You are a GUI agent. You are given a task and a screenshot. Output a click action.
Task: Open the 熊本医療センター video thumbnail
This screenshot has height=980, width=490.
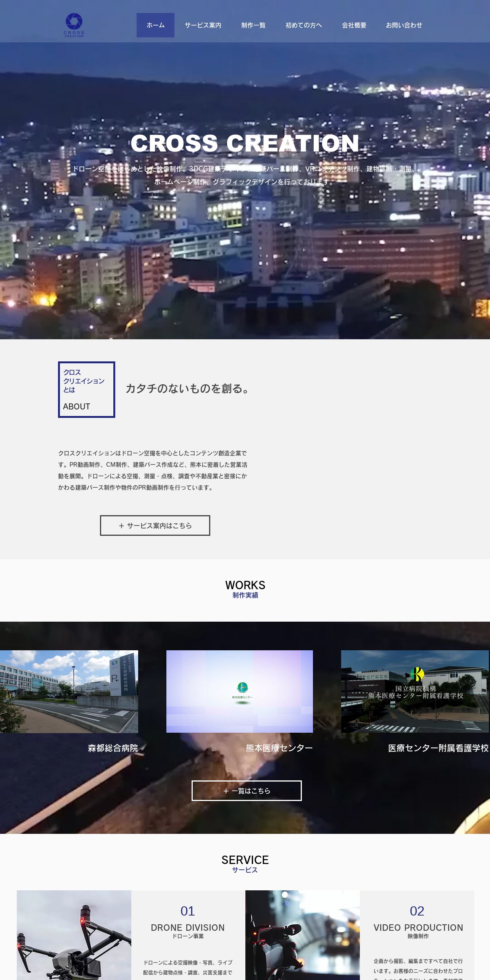point(240,691)
